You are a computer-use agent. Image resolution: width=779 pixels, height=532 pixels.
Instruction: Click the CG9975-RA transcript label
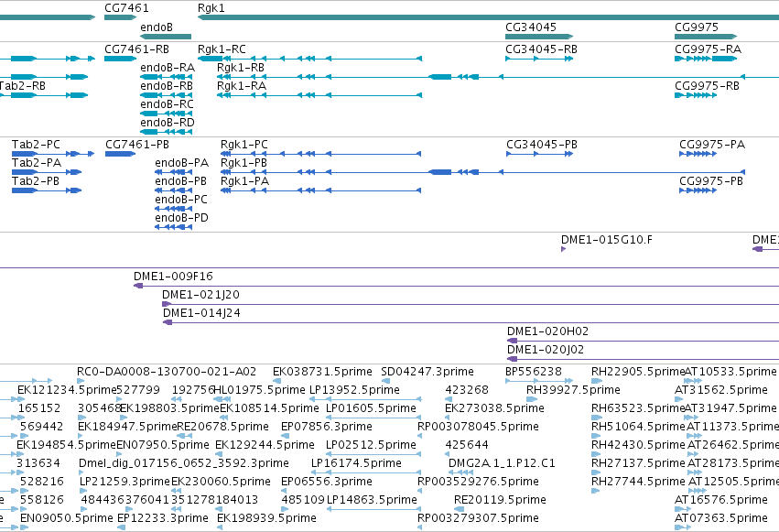708,49
